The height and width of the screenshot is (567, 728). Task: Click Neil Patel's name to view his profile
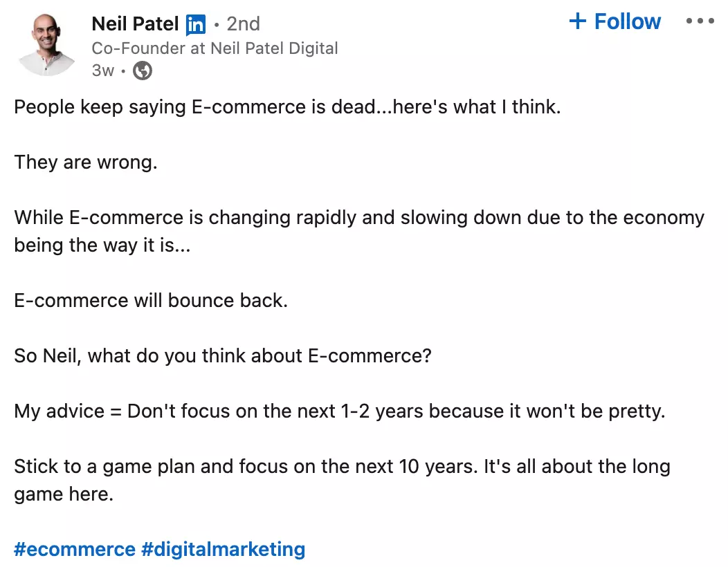[136, 24]
